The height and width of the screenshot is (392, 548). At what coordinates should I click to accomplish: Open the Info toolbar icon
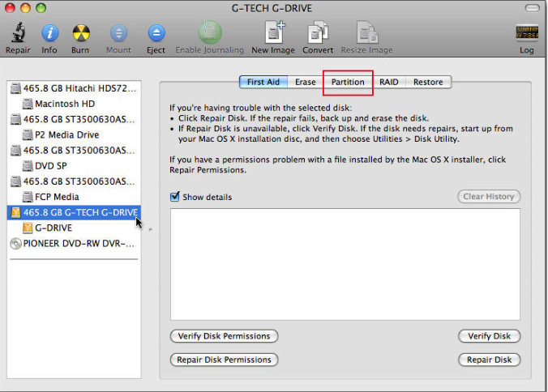click(49, 33)
